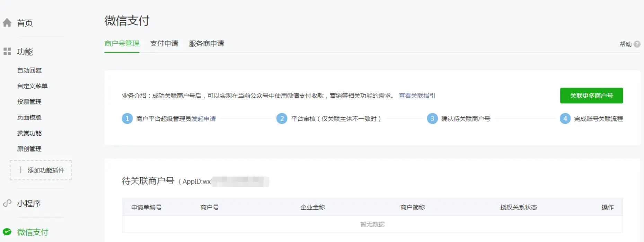Open 小程序 in the sidebar
Screen dimensions: 644x242
pyautogui.click(x=29, y=204)
